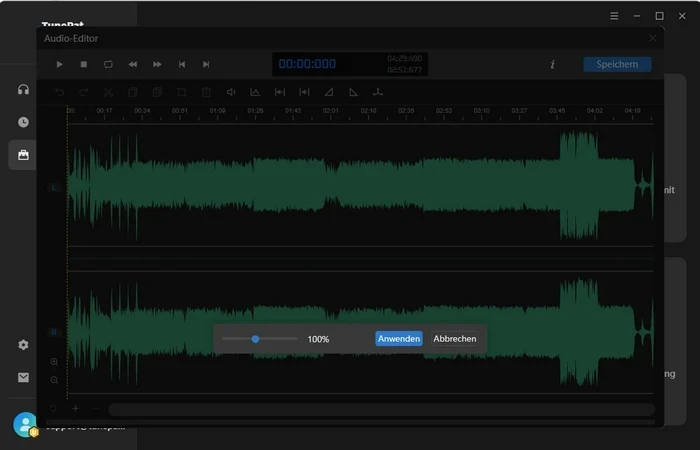The height and width of the screenshot is (450, 700).
Task: Click the second trim-markers icon
Action: pos(304,92)
